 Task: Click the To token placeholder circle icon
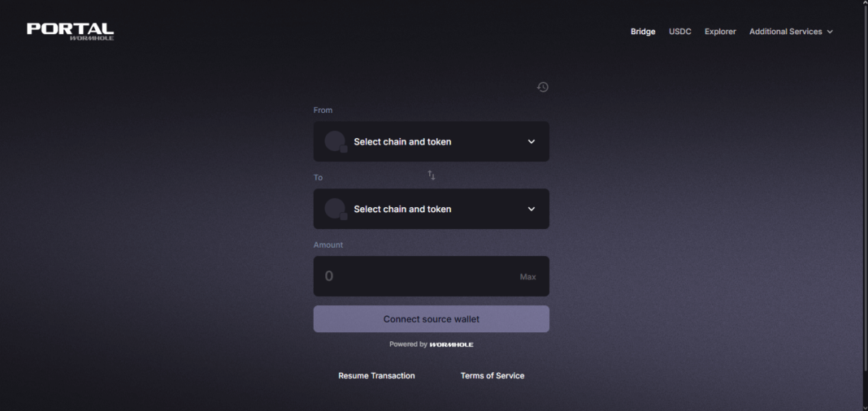(x=335, y=209)
